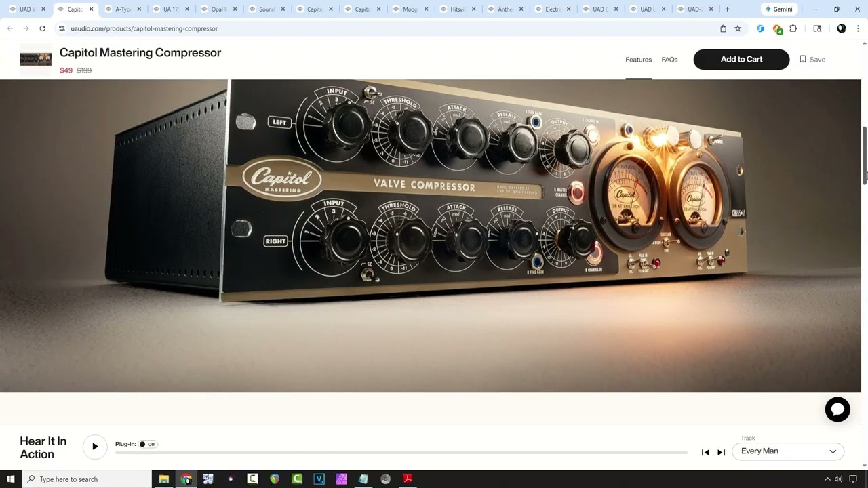Open Adobe Acrobat from the taskbar
868x488 pixels.
click(x=408, y=479)
